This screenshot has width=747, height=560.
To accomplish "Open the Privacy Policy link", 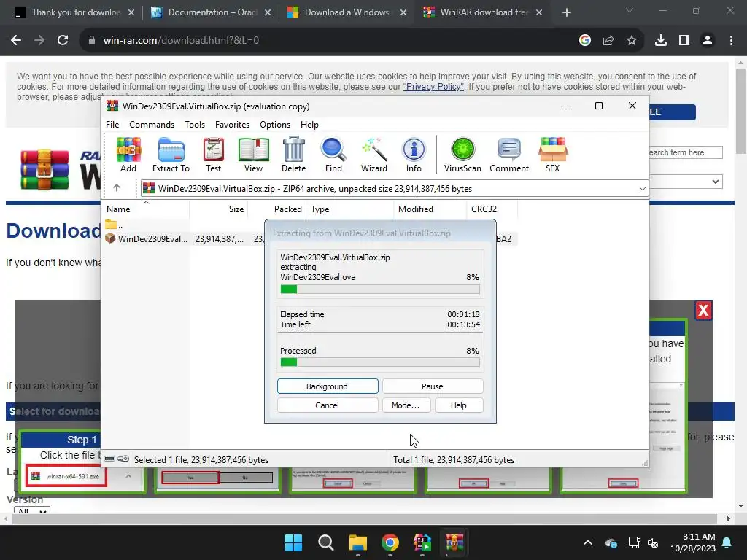I will tap(433, 87).
